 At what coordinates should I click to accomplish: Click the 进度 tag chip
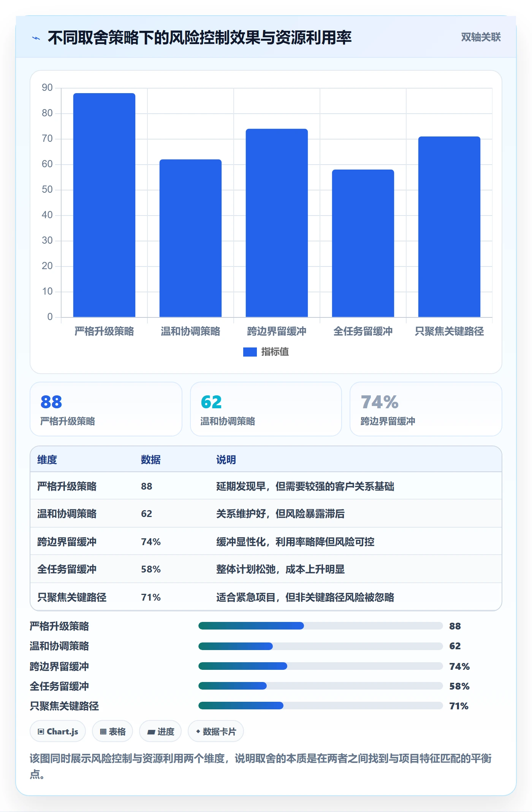160,731
